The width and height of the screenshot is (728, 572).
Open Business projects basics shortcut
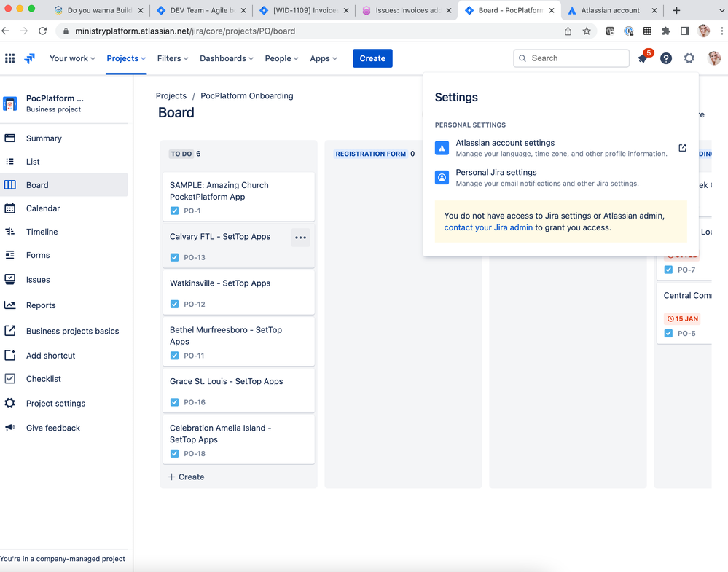click(64, 331)
